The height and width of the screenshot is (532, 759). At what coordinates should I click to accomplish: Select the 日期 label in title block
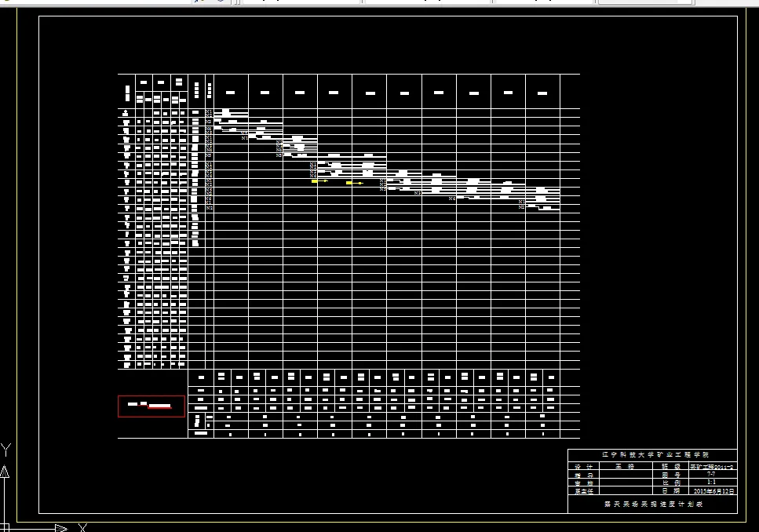click(671, 491)
